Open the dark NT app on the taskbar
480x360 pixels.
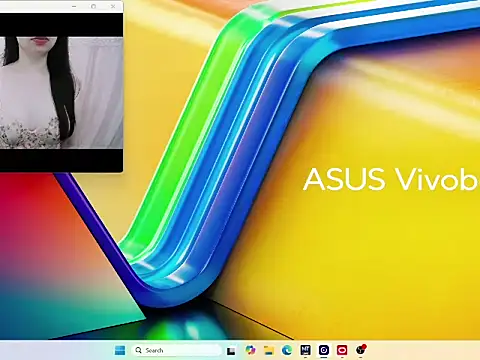click(305, 350)
